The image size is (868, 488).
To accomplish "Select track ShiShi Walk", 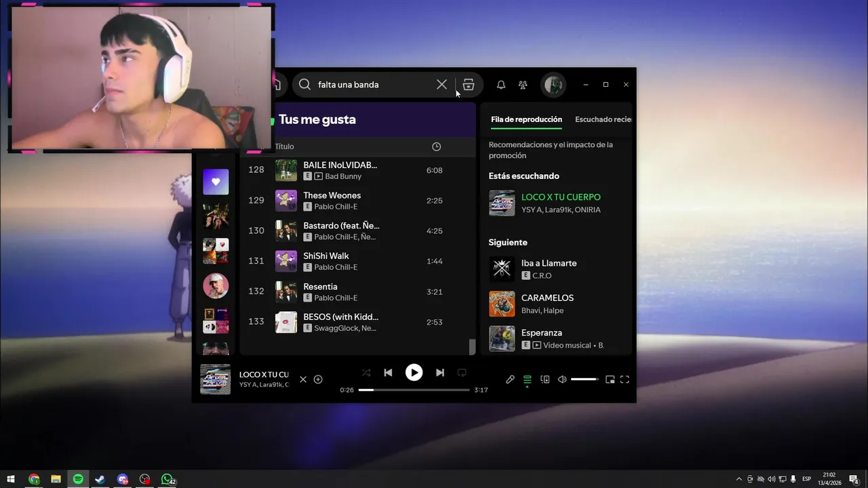I will click(x=325, y=256).
